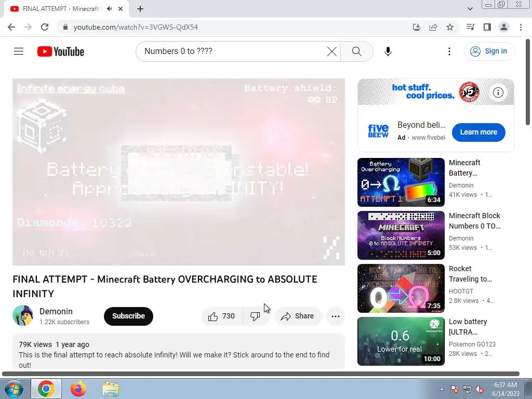Open Low battery ULTRA video thumbnail
This screenshot has height=399, width=532.
coord(401,341)
